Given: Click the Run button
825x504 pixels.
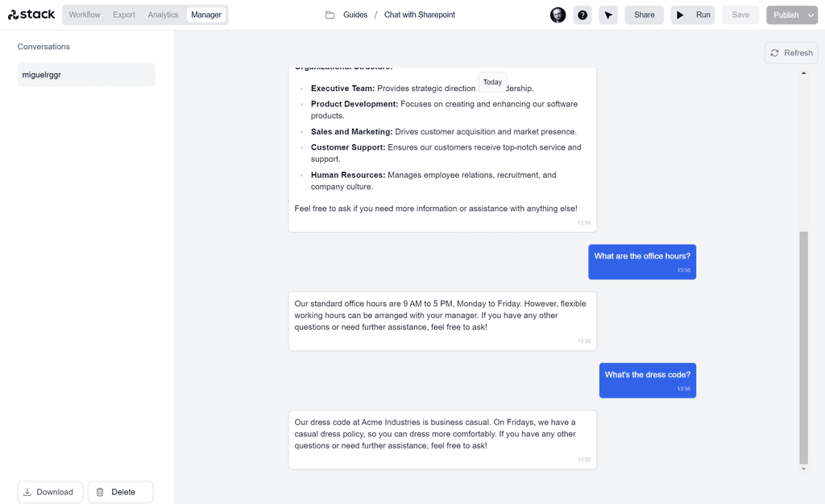Looking at the screenshot, I should [x=692, y=14].
